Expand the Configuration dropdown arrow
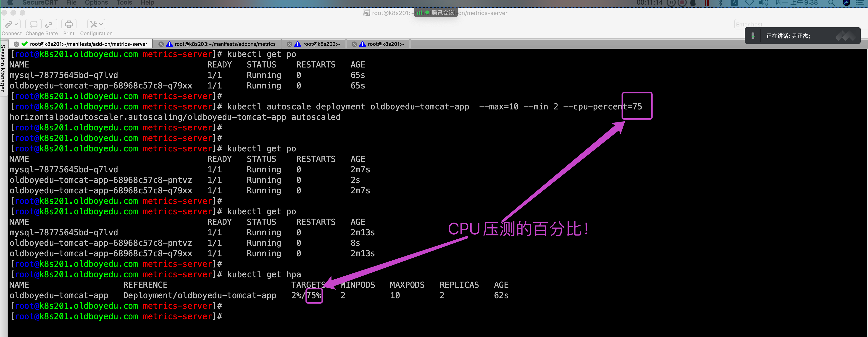 (x=101, y=24)
